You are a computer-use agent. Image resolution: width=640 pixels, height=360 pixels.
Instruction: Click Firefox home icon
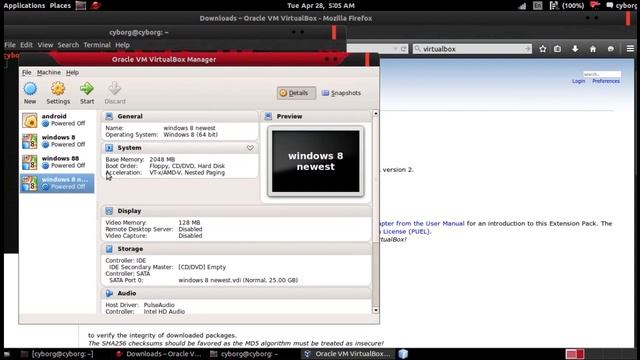tap(593, 49)
